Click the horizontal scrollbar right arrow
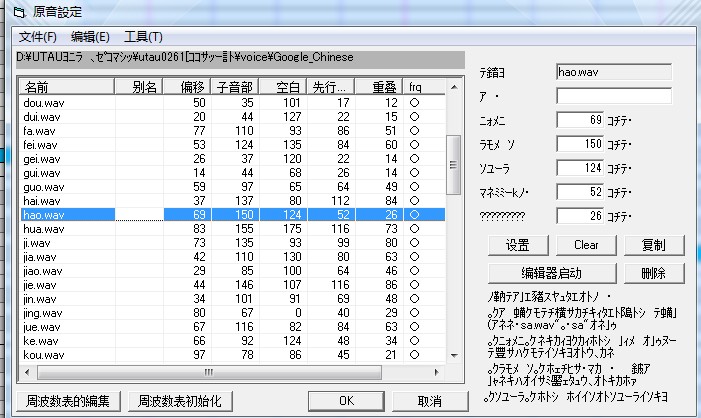Viewport: 701px width, 418px height. point(436,372)
